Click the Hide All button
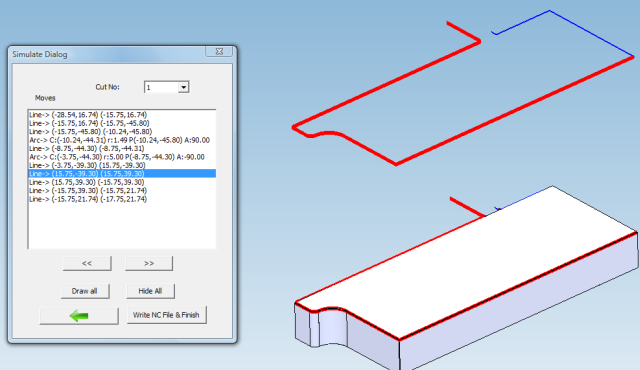 click(150, 291)
